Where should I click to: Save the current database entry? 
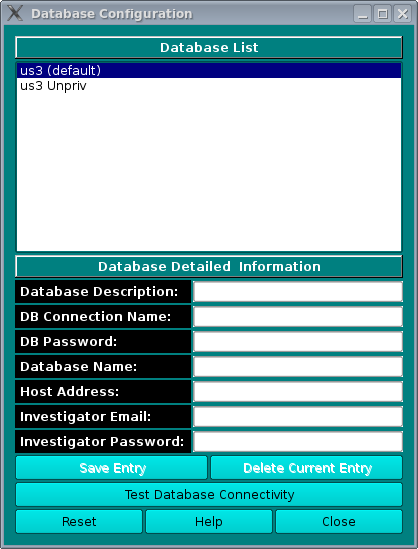[x=112, y=468]
